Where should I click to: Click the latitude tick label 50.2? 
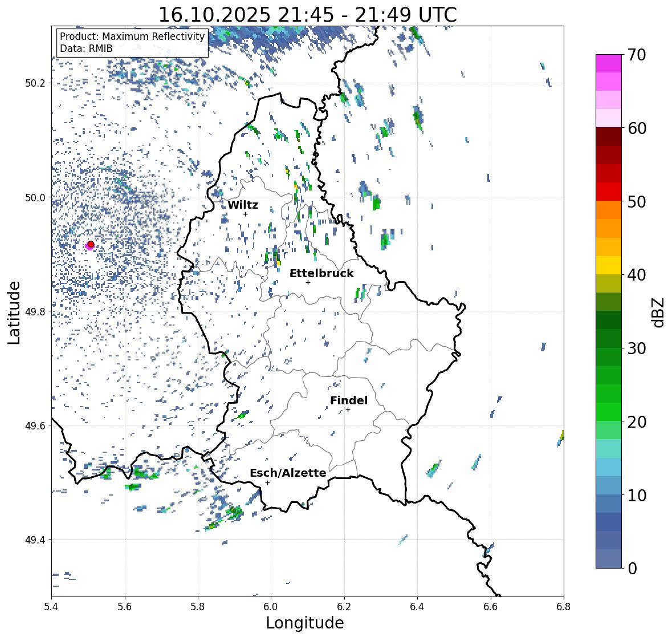coord(35,83)
